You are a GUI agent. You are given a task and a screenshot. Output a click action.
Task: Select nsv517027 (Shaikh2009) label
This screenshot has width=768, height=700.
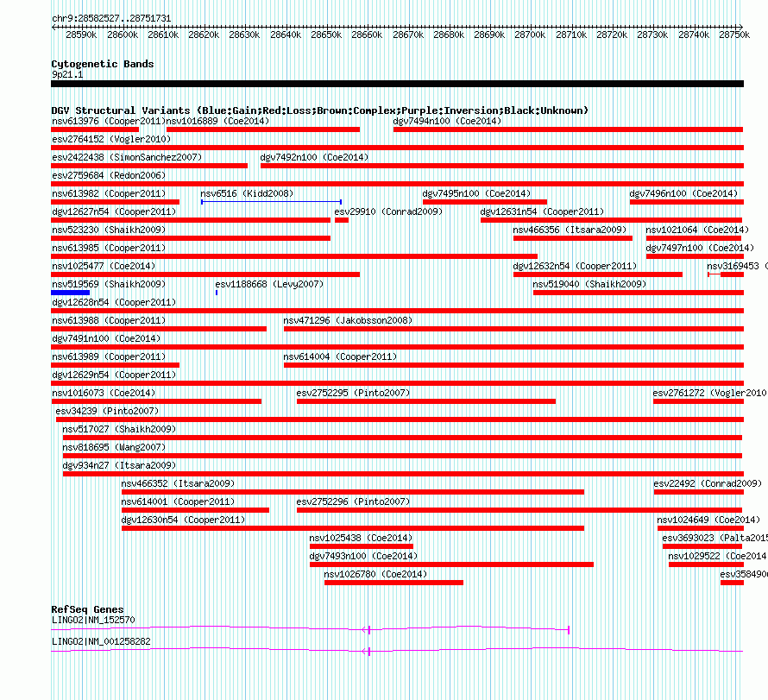pos(119,429)
